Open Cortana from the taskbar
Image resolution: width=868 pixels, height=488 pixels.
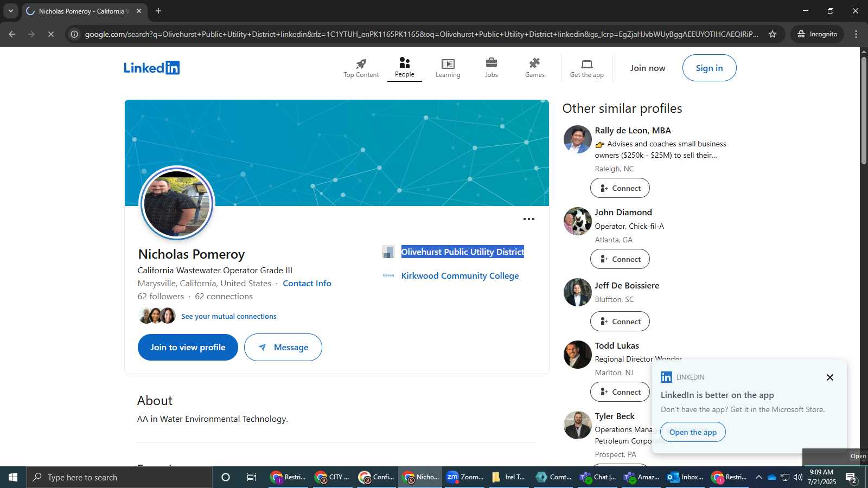226,477
